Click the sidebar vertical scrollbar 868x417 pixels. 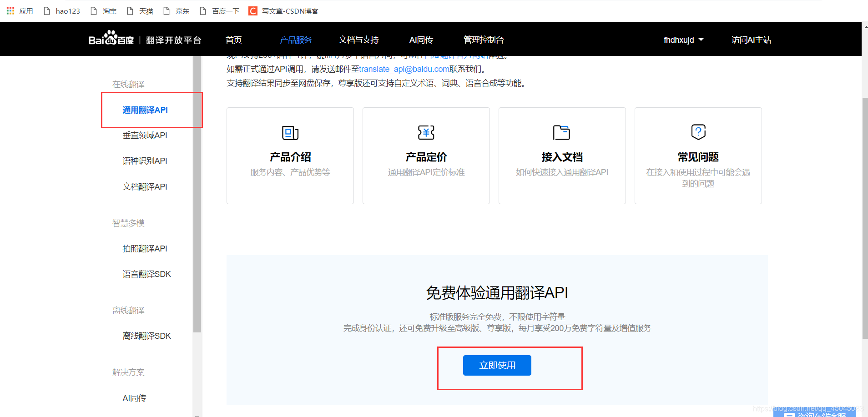(197, 195)
